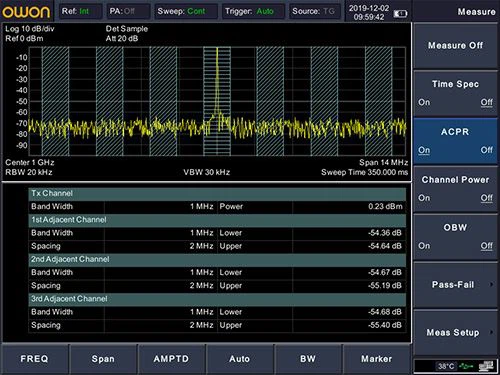Toggle the Channel Power softkey
The height and width of the screenshot is (375, 500).
click(x=455, y=189)
